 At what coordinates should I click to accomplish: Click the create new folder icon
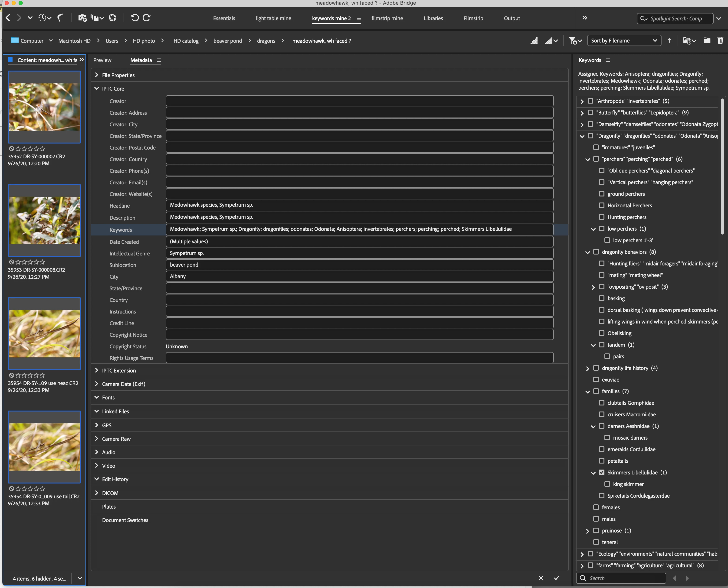coord(707,40)
